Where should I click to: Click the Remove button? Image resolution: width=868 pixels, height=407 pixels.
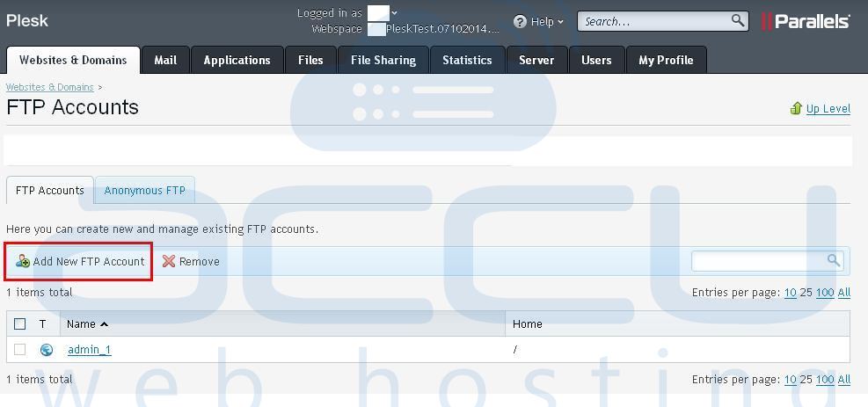(x=191, y=262)
